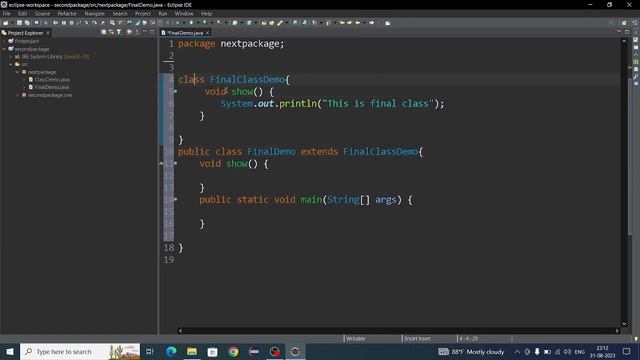Click the forward navigation arrow in the toolbar

point(371,23)
